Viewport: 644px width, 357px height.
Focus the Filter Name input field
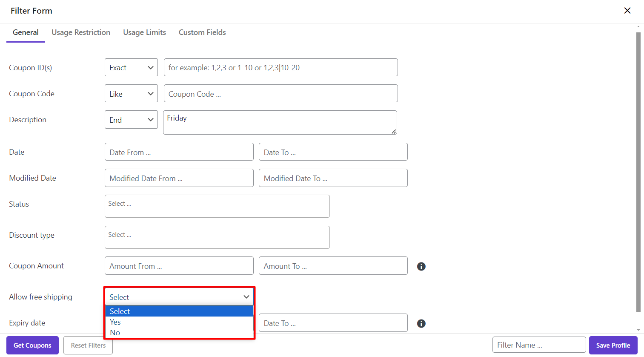point(539,345)
